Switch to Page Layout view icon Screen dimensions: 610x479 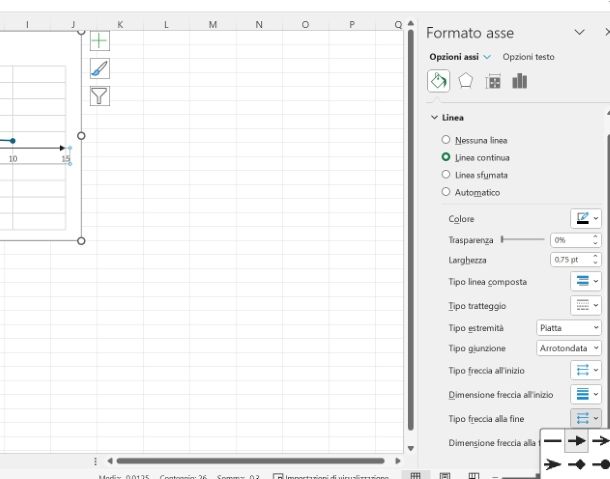pyautogui.click(x=445, y=475)
